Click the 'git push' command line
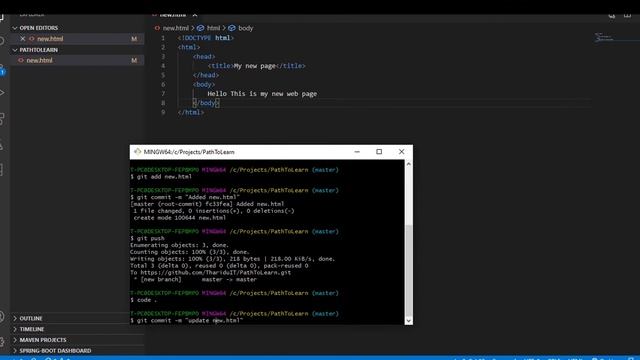Viewport: 640px width, 360px height. coord(147,238)
